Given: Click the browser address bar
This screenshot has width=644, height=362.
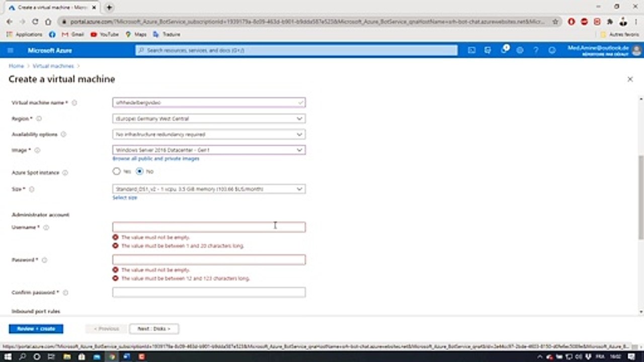Looking at the screenshot, I should coord(307,22).
